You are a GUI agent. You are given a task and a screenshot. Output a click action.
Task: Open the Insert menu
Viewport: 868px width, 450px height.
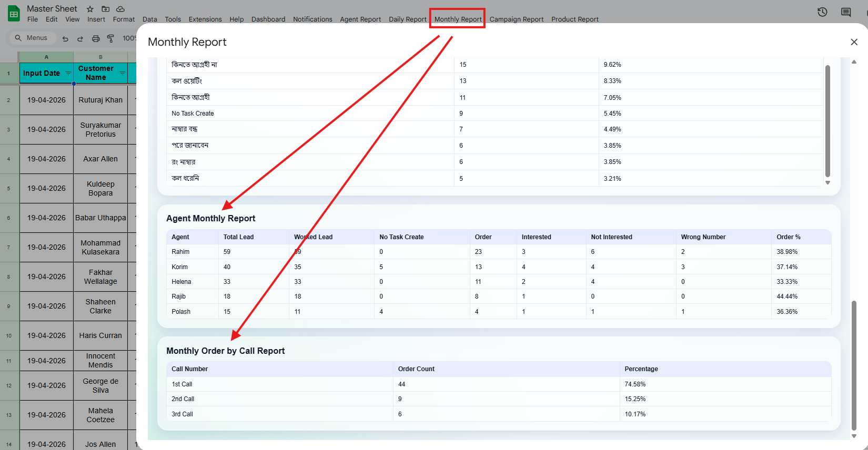pyautogui.click(x=96, y=19)
